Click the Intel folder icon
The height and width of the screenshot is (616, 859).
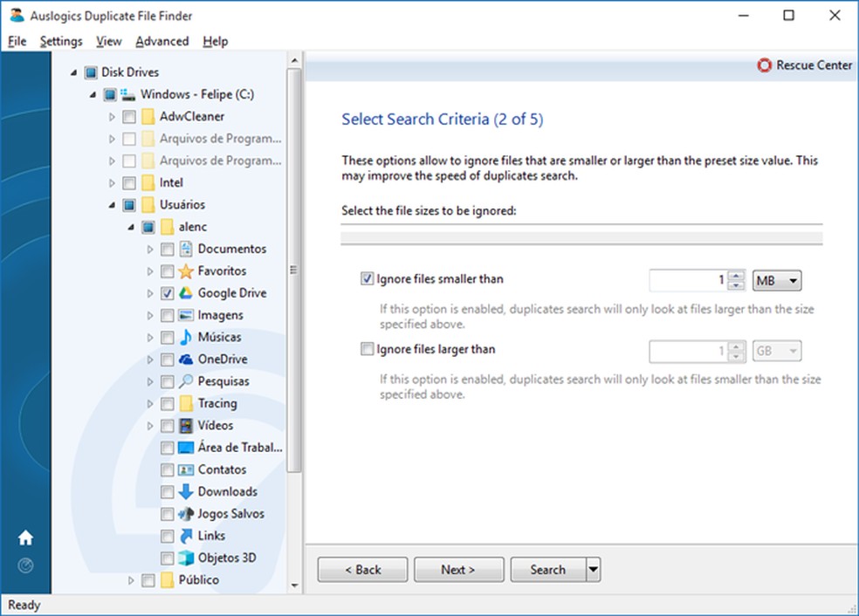click(x=148, y=182)
